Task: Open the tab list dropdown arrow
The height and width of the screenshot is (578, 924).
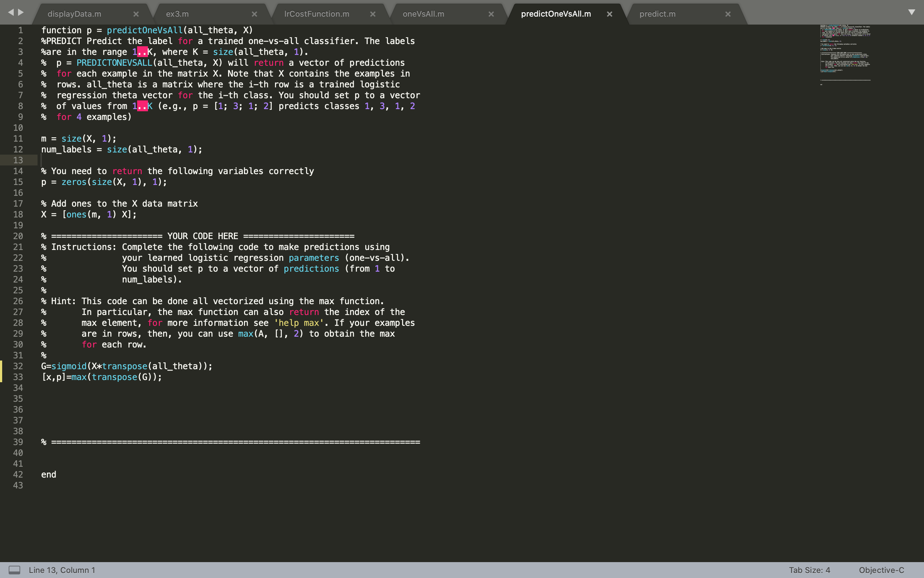Action: tap(911, 12)
